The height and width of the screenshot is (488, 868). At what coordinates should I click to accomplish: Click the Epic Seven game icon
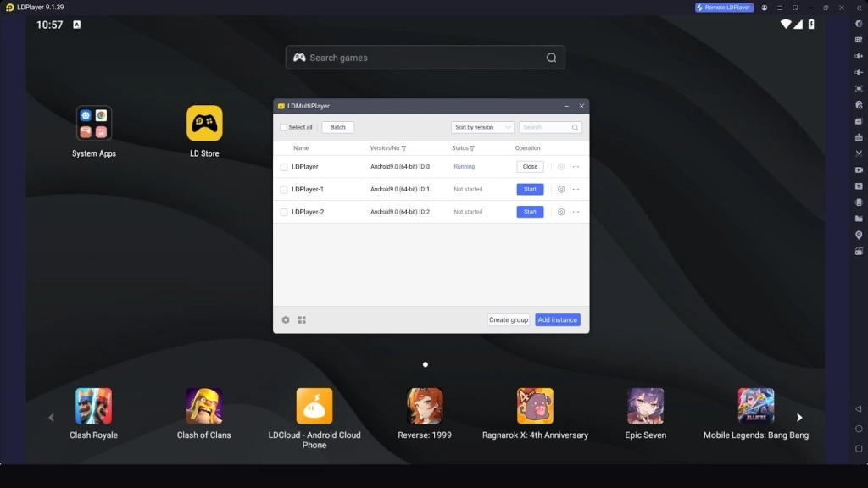tap(645, 407)
